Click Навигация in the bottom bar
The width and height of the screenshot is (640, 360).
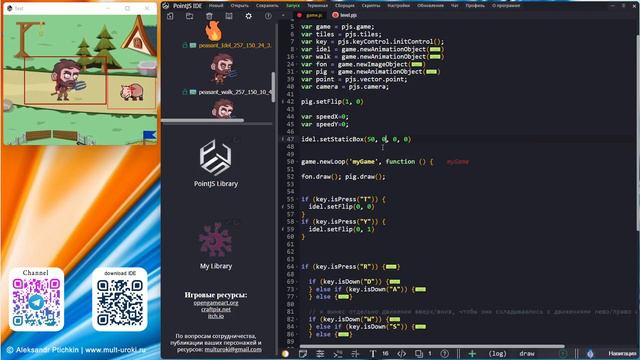tap(622, 353)
